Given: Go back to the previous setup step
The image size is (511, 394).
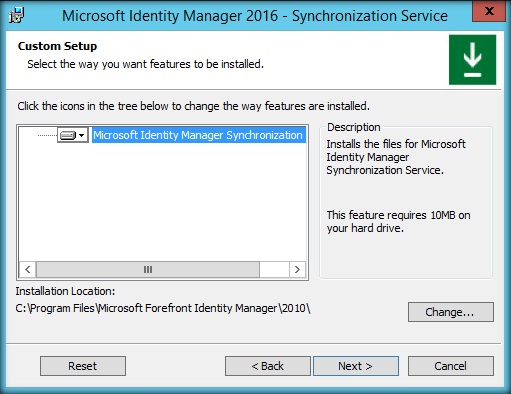Looking at the screenshot, I should click(x=268, y=366).
